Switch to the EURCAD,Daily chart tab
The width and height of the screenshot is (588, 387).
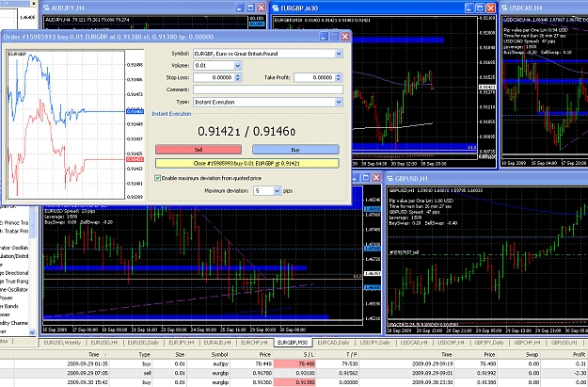(333, 343)
